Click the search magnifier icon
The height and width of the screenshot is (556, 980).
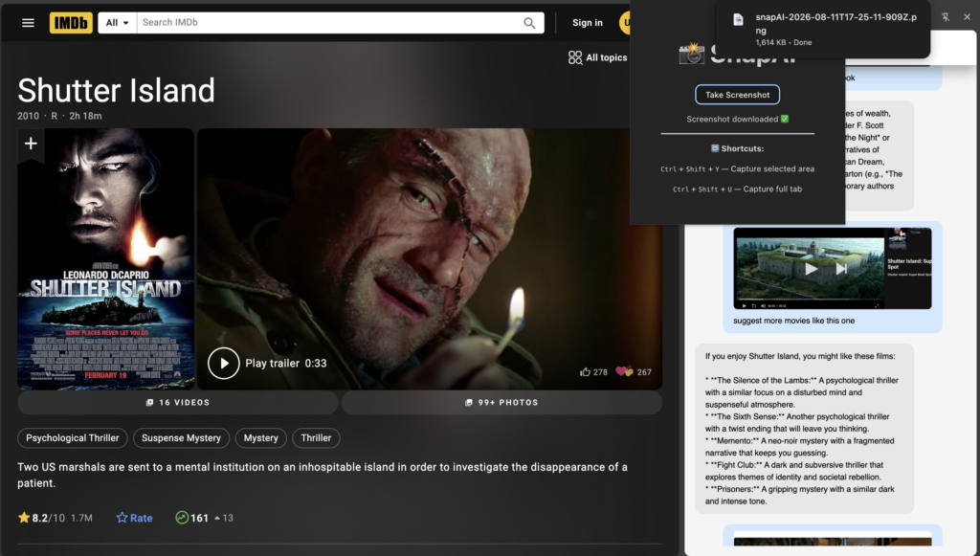(529, 23)
